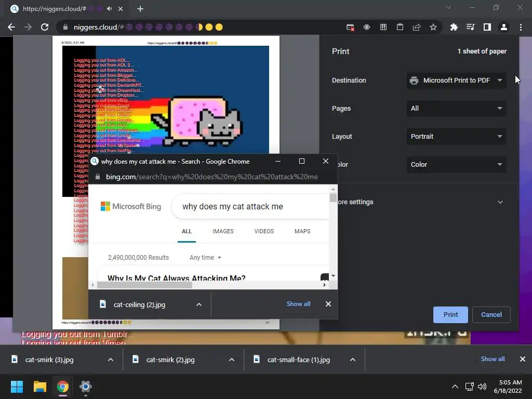Click the scroll-right arrow in the Bing popup
Viewport: 532px width, 399px height.
point(325,285)
